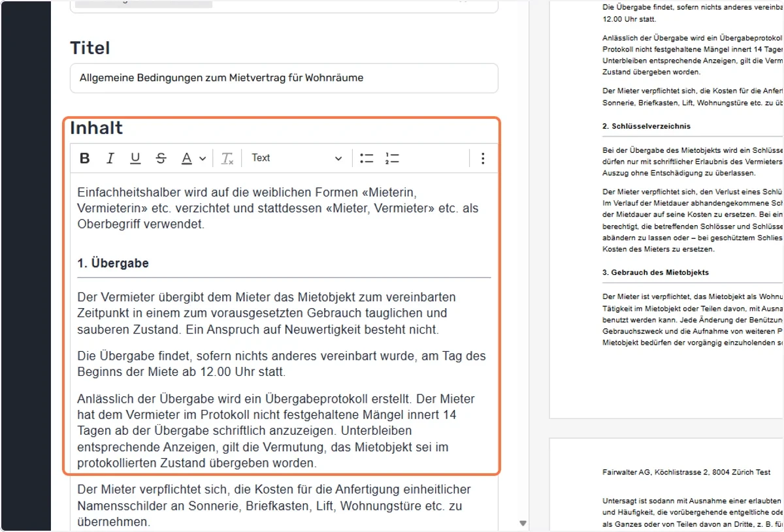Viewport: 784px width, 532px height.
Task: Open the font color dropdown
Action: [193, 158]
